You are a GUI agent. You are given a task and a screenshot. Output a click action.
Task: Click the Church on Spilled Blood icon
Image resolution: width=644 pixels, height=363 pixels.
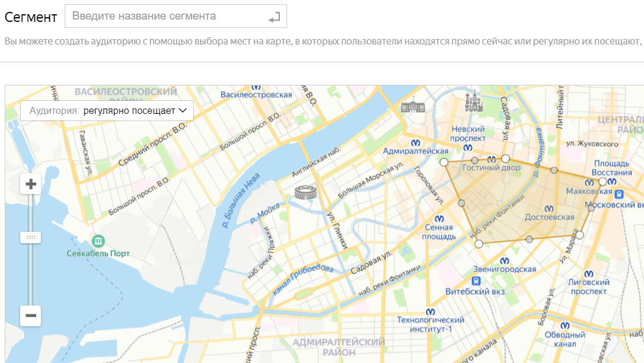474,101
